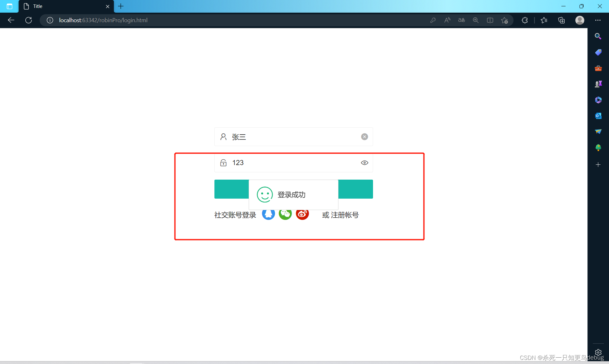Open sidebar Microsoft 365 icon

pyautogui.click(x=598, y=100)
